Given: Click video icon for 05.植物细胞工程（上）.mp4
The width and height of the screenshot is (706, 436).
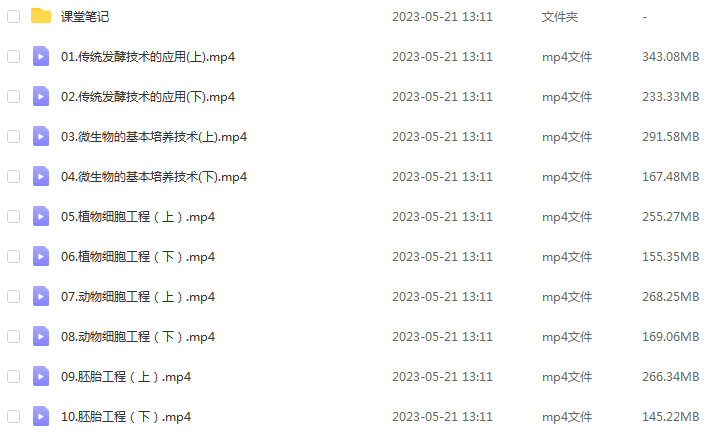Looking at the screenshot, I should 41,216.
